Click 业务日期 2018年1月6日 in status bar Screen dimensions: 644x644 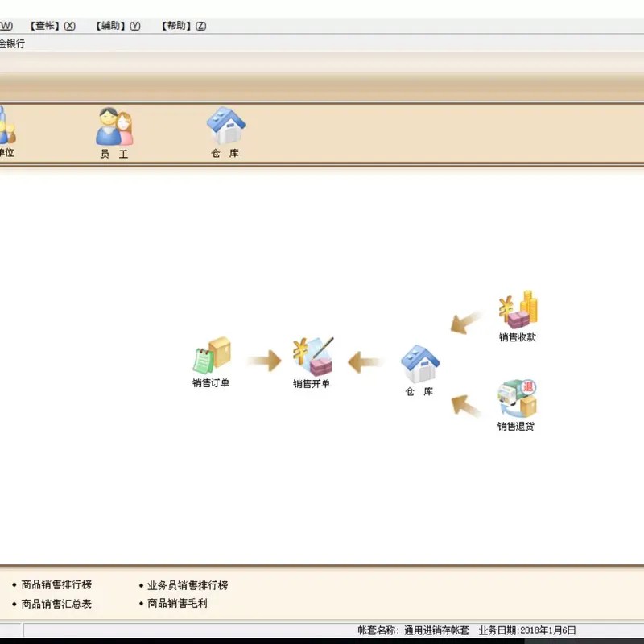pos(527,630)
